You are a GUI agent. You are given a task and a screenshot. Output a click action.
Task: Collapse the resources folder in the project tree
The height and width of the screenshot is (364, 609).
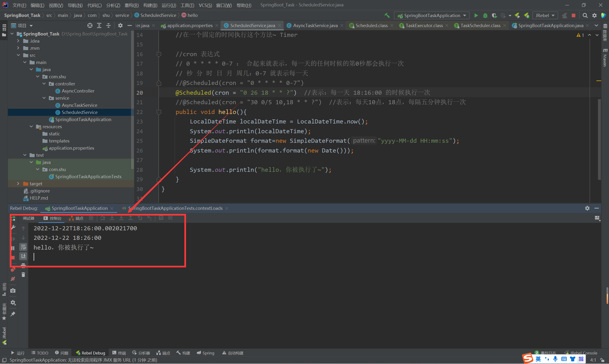point(31,127)
